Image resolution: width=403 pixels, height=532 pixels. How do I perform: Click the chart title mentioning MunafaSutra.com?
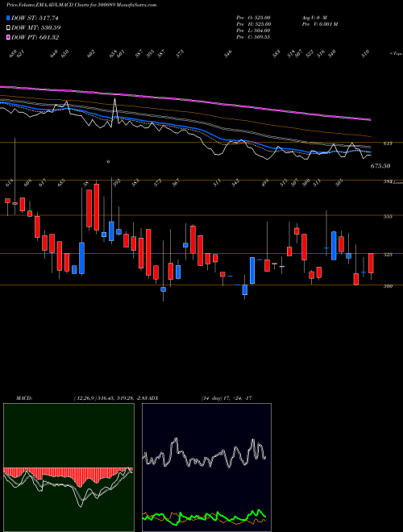pos(81,5)
